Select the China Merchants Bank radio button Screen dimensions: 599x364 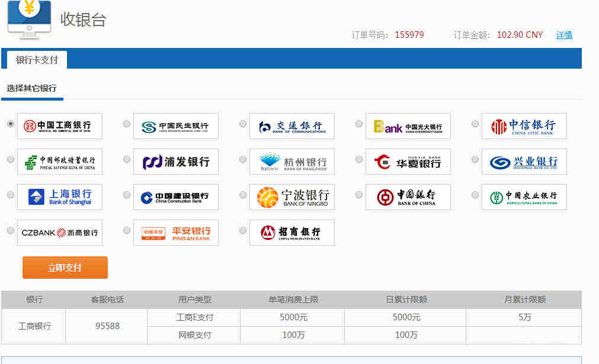[243, 230]
